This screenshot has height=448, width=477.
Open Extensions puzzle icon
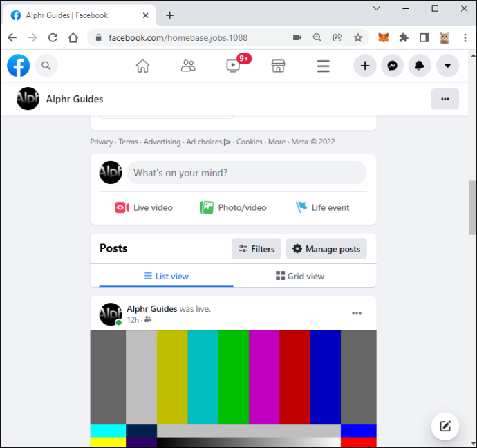pyautogui.click(x=404, y=38)
